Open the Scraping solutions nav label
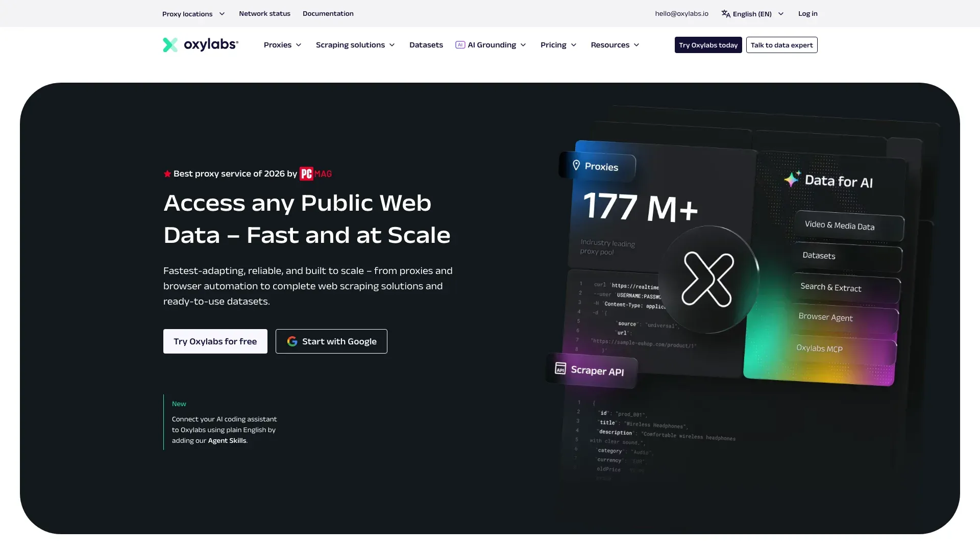Viewport: 980px width, 551px height. [350, 45]
